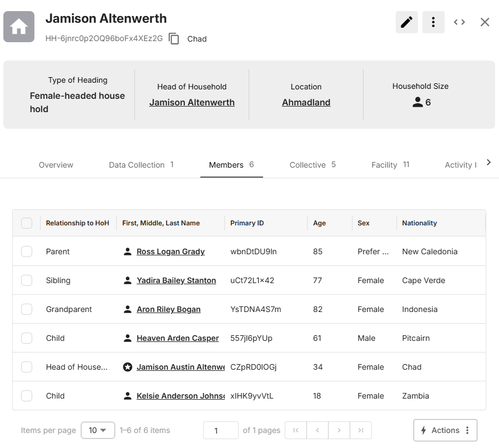
Task: Click the Age column header
Action: (319, 223)
